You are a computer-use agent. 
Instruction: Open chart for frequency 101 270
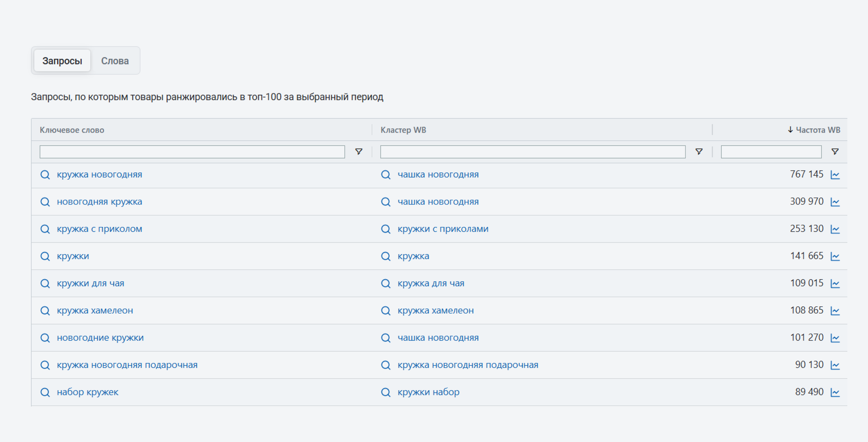(x=835, y=338)
